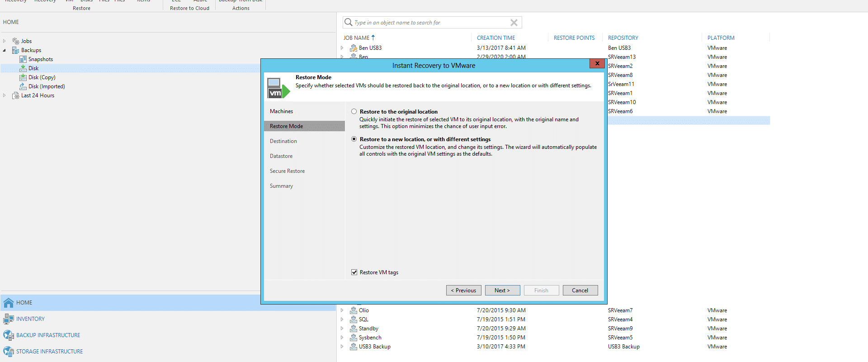Click the Backups tree icon
The image size is (868, 362).
point(16,50)
